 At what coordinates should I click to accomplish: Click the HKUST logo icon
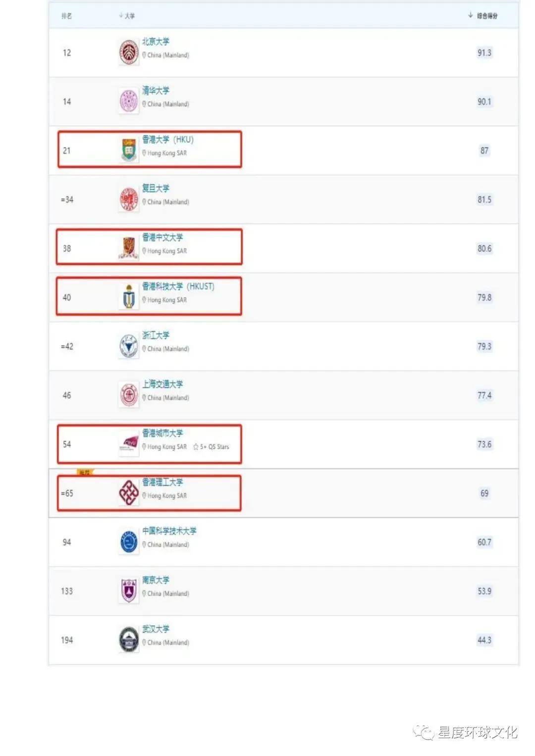129,297
